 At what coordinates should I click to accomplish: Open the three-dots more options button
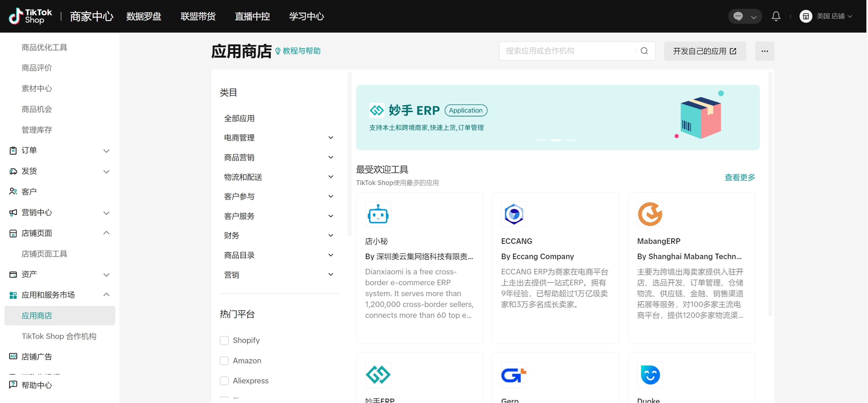click(764, 51)
